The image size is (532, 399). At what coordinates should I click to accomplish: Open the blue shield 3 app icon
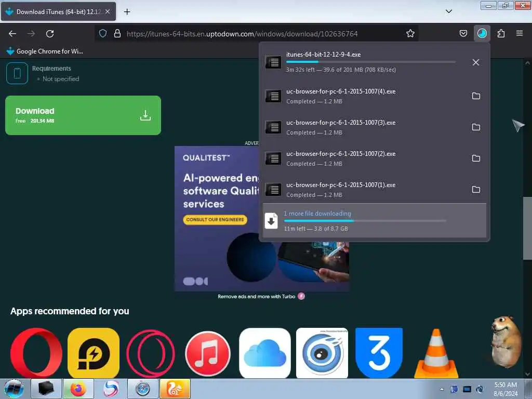pos(379,353)
